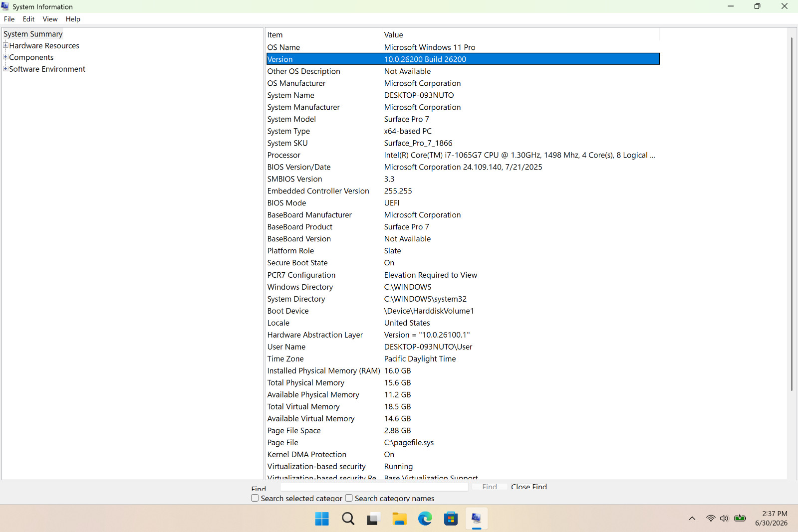Click the Value column header
The height and width of the screenshot is (532, 798).
point(521,35)
